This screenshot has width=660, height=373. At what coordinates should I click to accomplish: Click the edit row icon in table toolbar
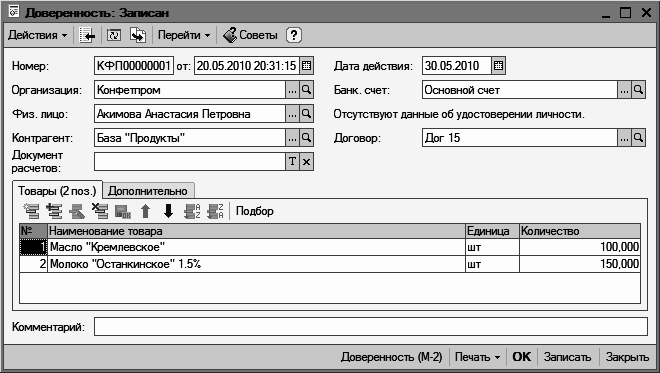(x=77, y=211)
